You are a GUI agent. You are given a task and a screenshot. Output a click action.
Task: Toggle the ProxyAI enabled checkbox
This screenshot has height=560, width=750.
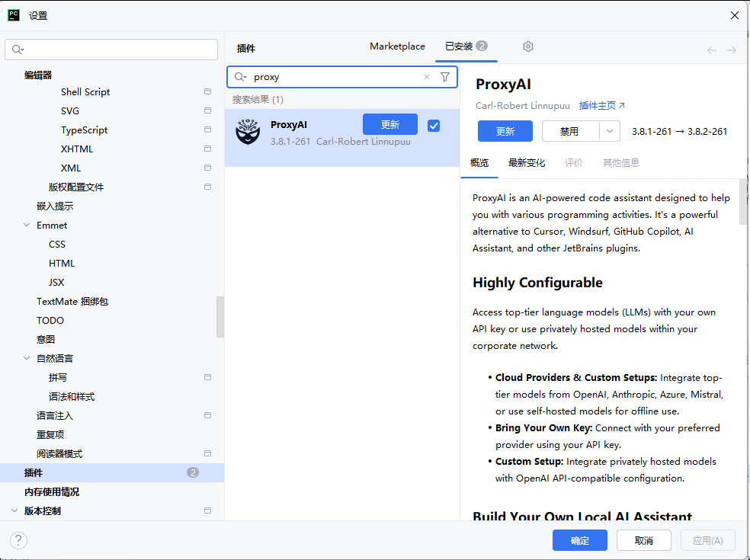[x=434, y=125]
